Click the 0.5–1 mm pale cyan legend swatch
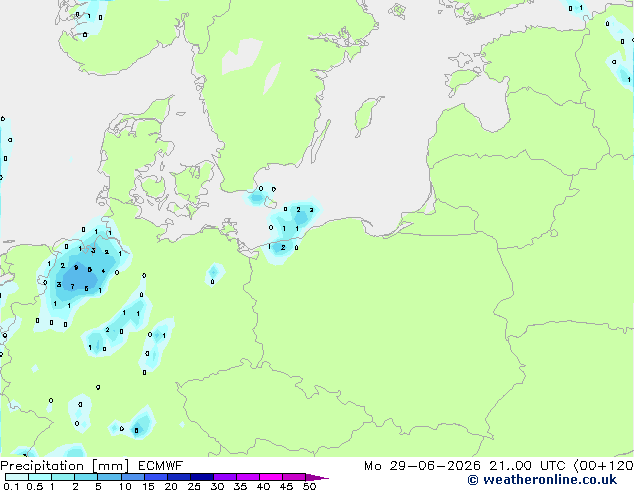Viewport: 634px width, 490px height. point(40,477)
